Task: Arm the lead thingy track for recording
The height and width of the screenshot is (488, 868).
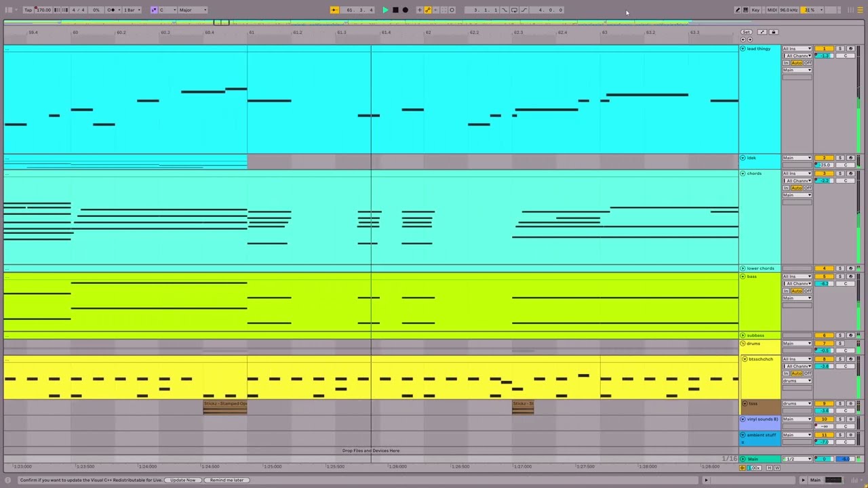Action: (850, 49)
